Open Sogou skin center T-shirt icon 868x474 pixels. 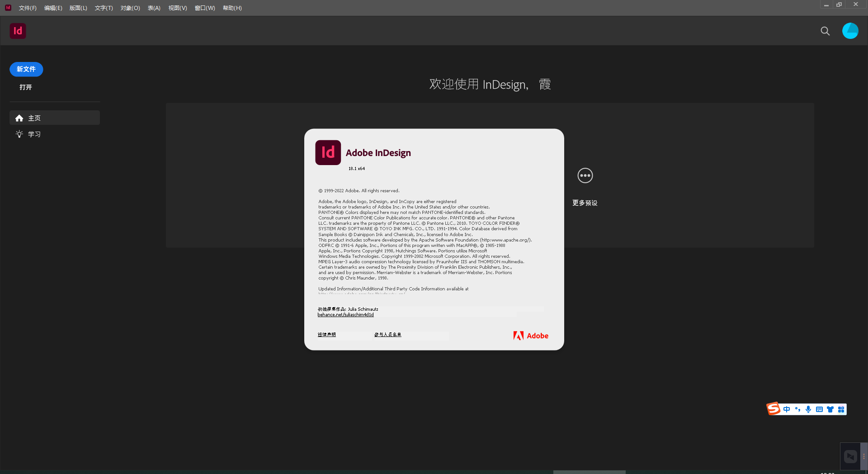tap(830, 409)
